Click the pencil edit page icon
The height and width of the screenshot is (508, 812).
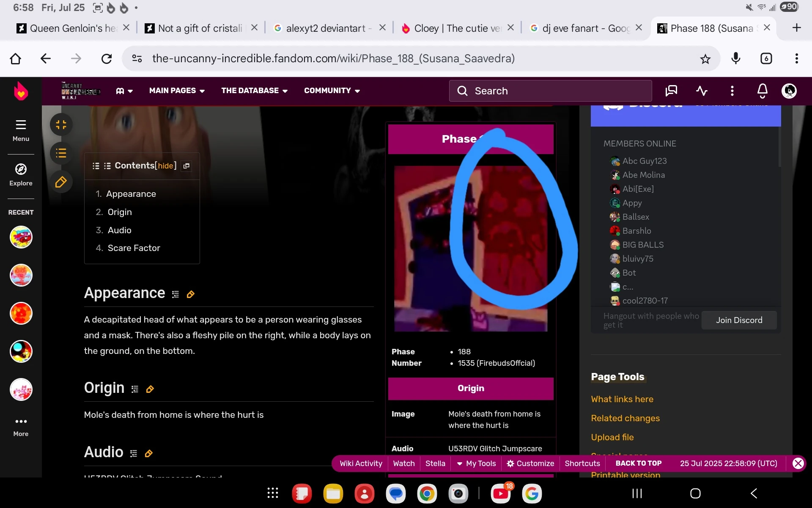point(61,182)
